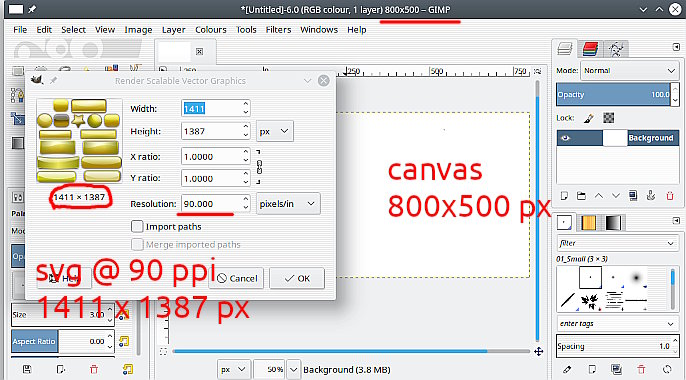Save tool options preset icon
The height and width of the screenshot is (380, 686).
point(27,370)
